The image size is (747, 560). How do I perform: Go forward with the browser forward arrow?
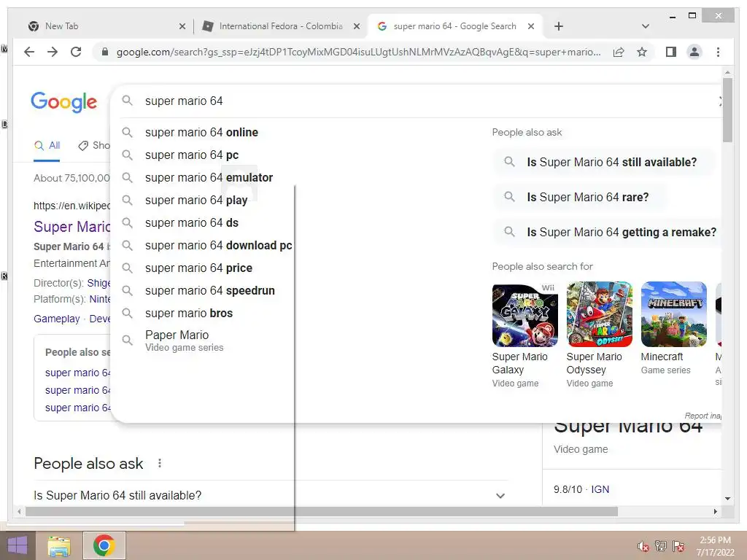[x=53, y=52]
